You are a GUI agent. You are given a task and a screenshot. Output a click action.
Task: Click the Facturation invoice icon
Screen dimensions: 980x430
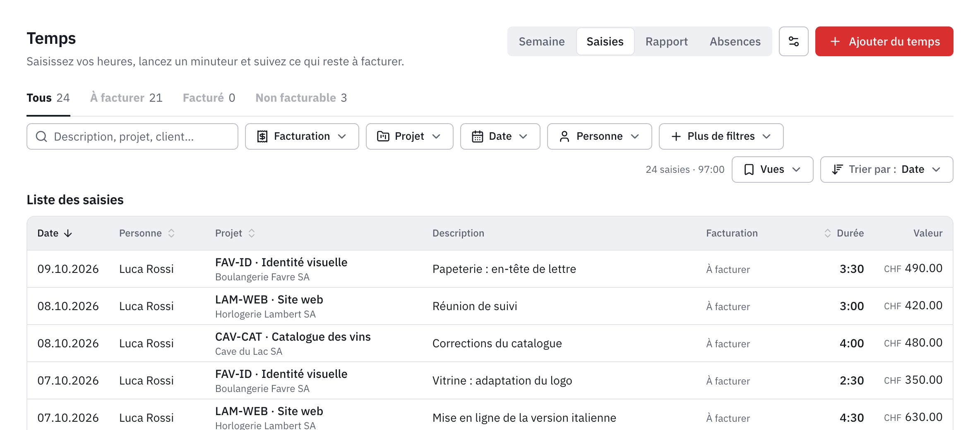tap(262, 136)
